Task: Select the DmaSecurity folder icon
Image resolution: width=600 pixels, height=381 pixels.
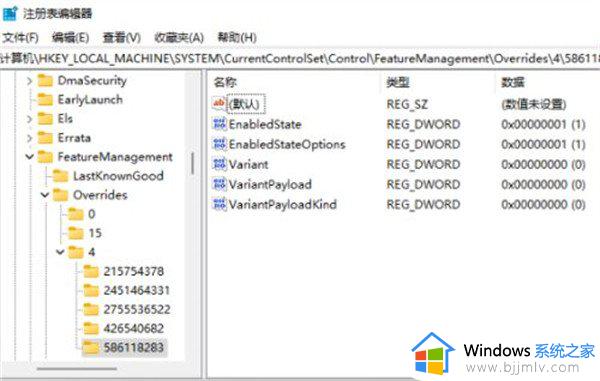Action: [x=45, y=81]
